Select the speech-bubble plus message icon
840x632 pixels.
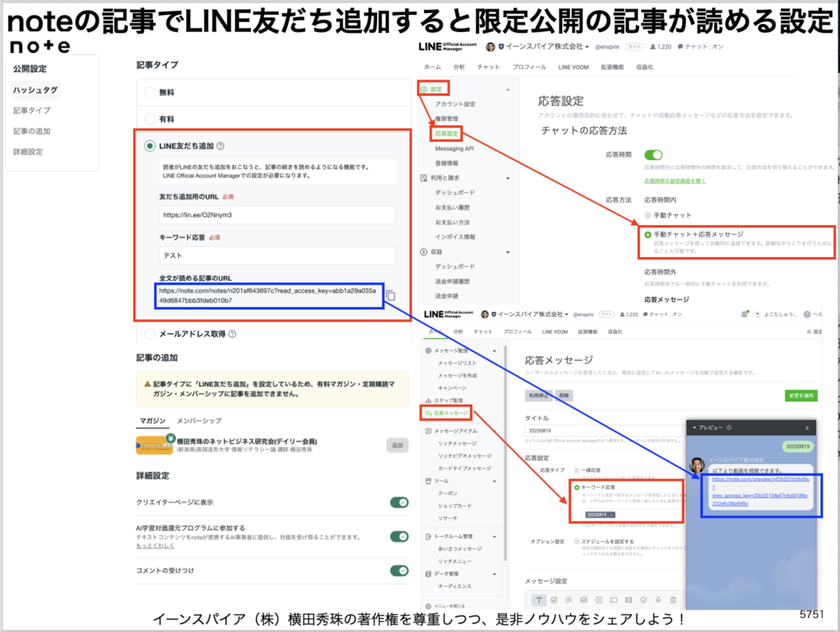pos(569,600)
